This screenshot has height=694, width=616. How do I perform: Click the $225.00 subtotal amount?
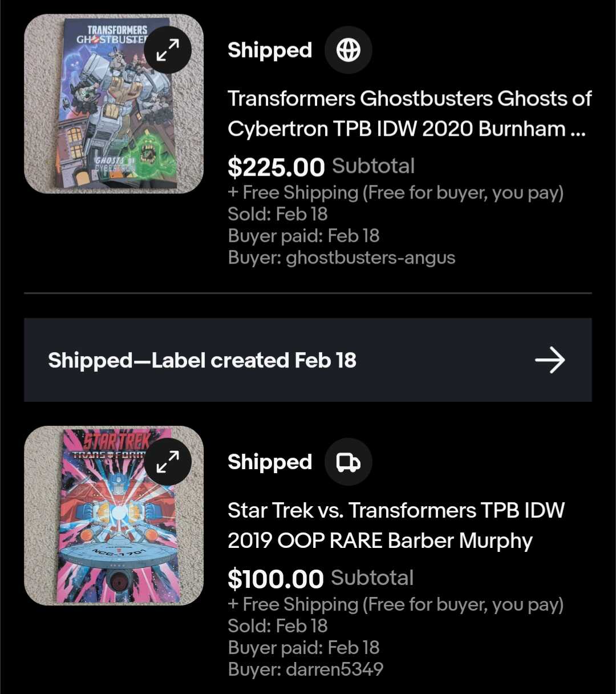point(276,167)
